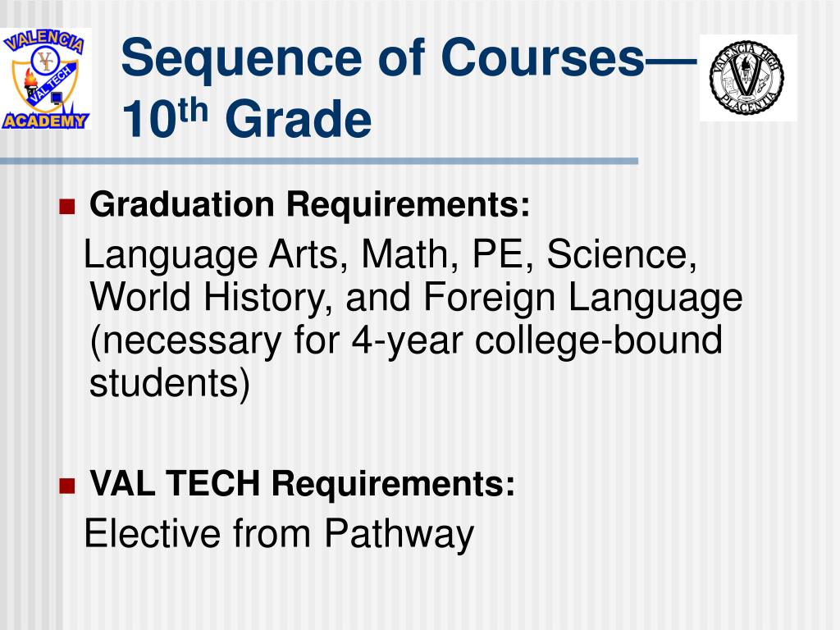Image resolution: width=840 pixels, height=630 pixels.
Task: Click the 'Elective from Pathway' text
Action: tap(279, 533)
